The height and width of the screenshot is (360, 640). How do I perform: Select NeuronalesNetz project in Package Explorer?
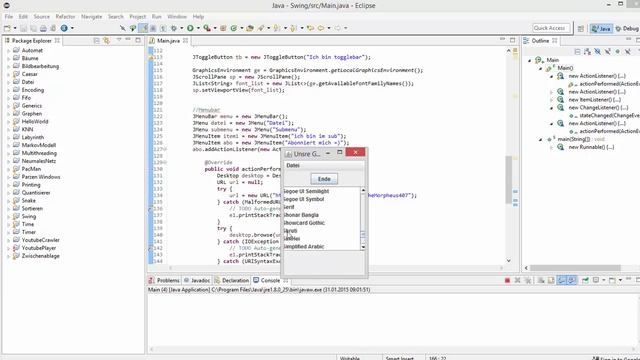[x=39, y=161]
